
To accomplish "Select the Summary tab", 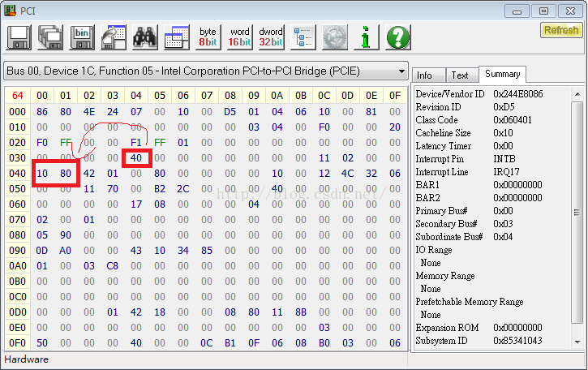I will coord(503,74).
